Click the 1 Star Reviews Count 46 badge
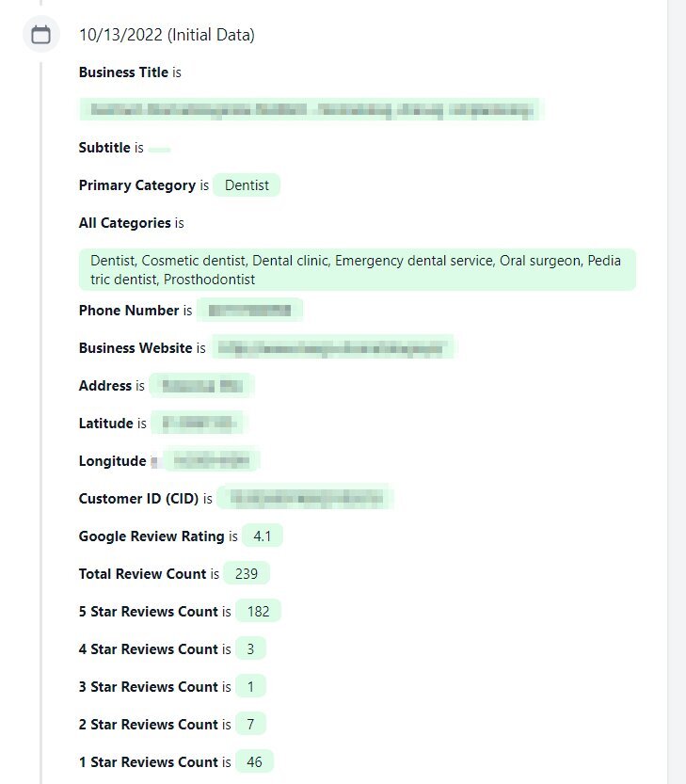The height and width of the screenshot is (784, 686). [254, 761]
